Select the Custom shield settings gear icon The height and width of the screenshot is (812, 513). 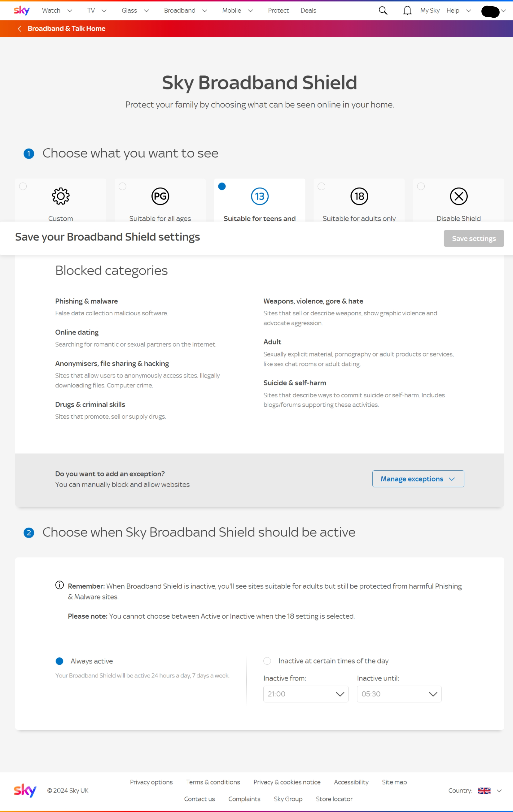pos(60,196)
